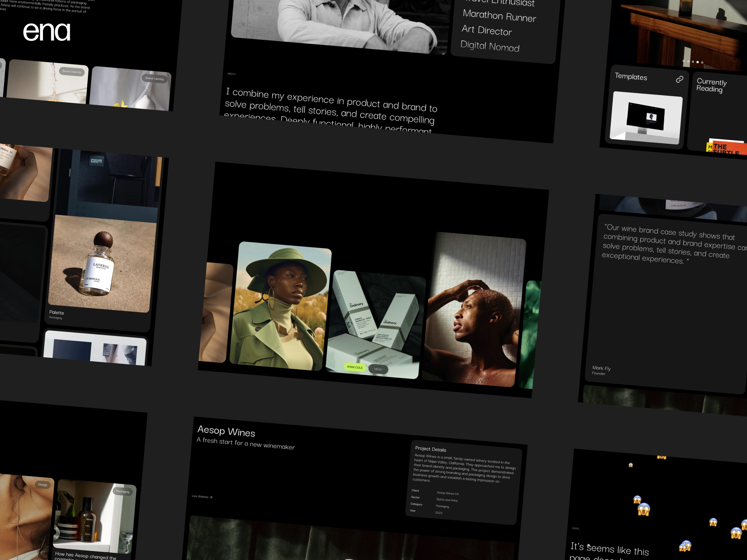This screenshot has height=560, width=747.
Task: Click the Packaging tag on Aesop photo
Action: tap(122, 491)
